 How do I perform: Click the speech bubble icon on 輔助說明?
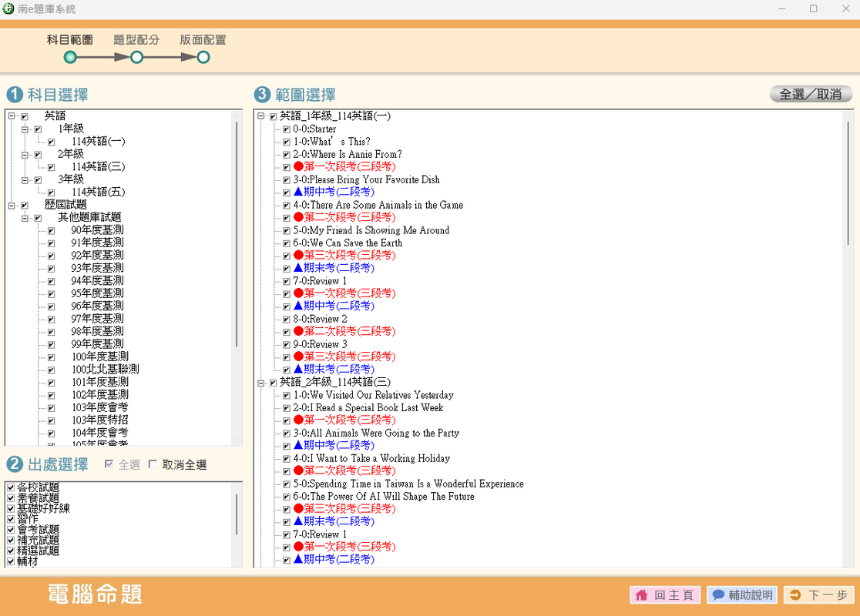point(717,595)
